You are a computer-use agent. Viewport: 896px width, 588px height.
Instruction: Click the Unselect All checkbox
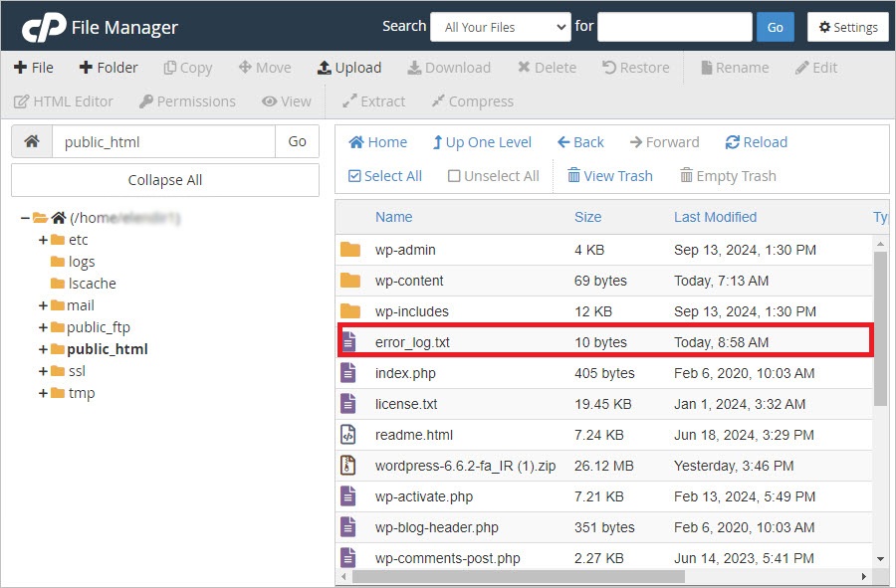point(454,176)
